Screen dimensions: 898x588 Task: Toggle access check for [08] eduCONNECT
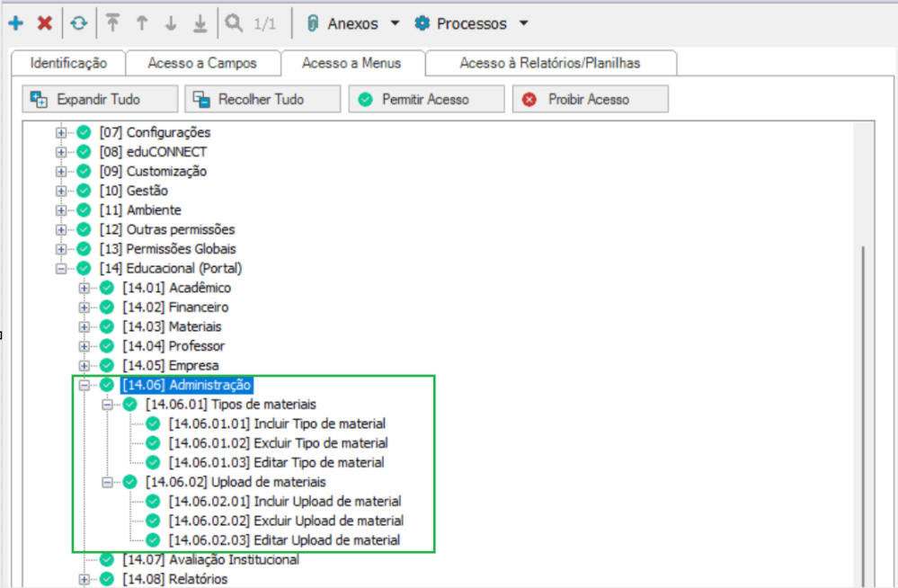84,152
